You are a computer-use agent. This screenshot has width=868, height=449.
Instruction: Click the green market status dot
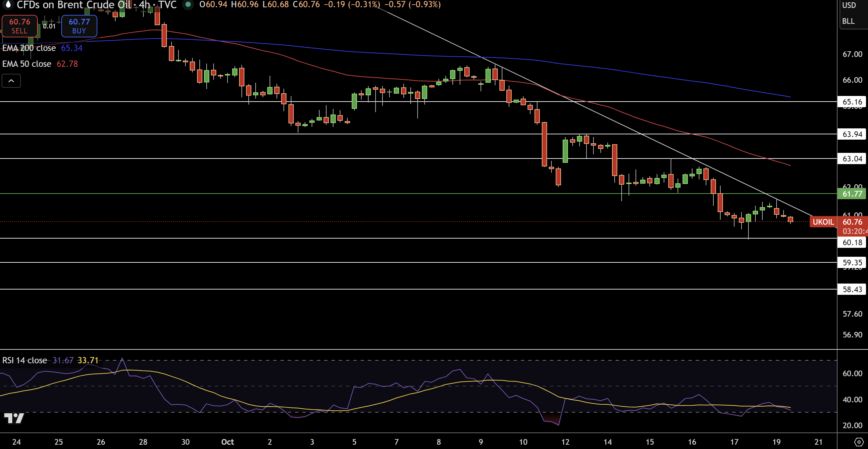pos(188,4)
